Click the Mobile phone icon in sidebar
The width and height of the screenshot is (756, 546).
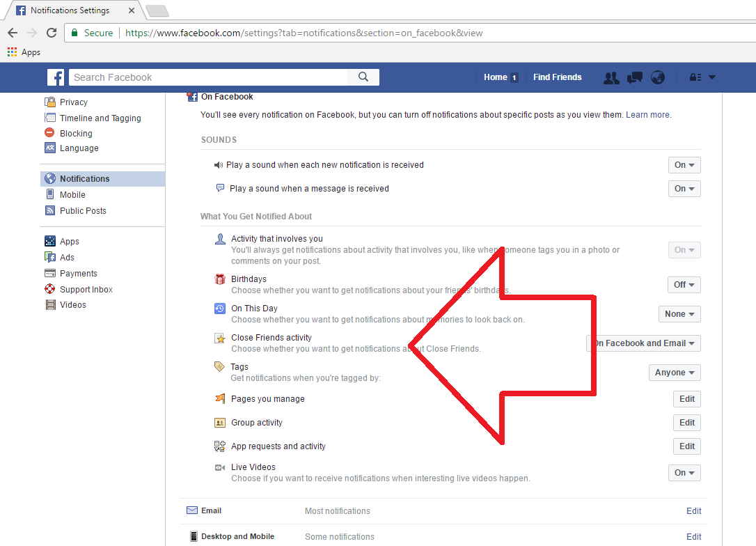[50, 194]
